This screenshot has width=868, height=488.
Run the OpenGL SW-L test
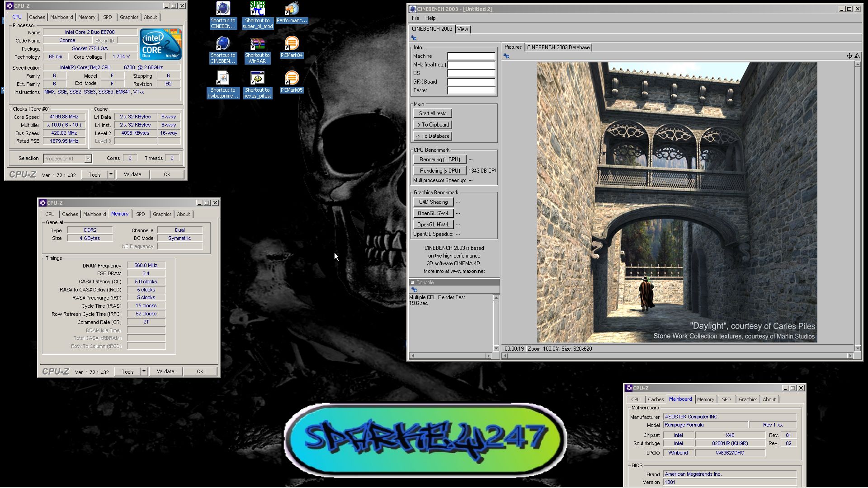(433, 213)
